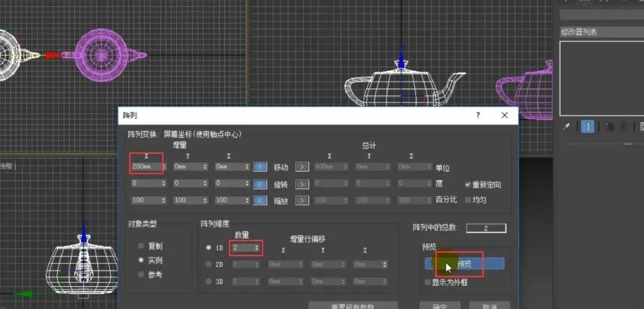Click spinner arrows of Rotate Z incremental field

point(247,183)
